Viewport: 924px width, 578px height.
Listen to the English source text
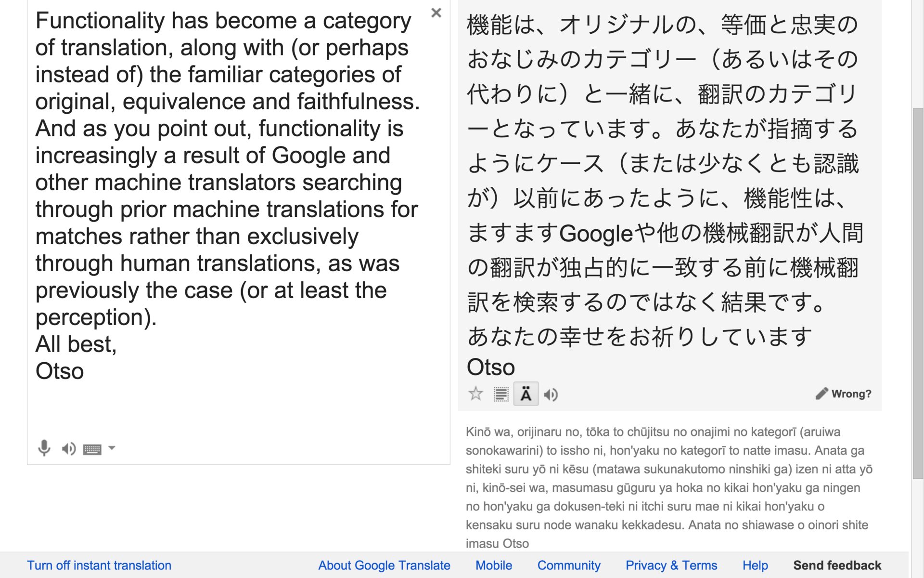click(69, 449)
